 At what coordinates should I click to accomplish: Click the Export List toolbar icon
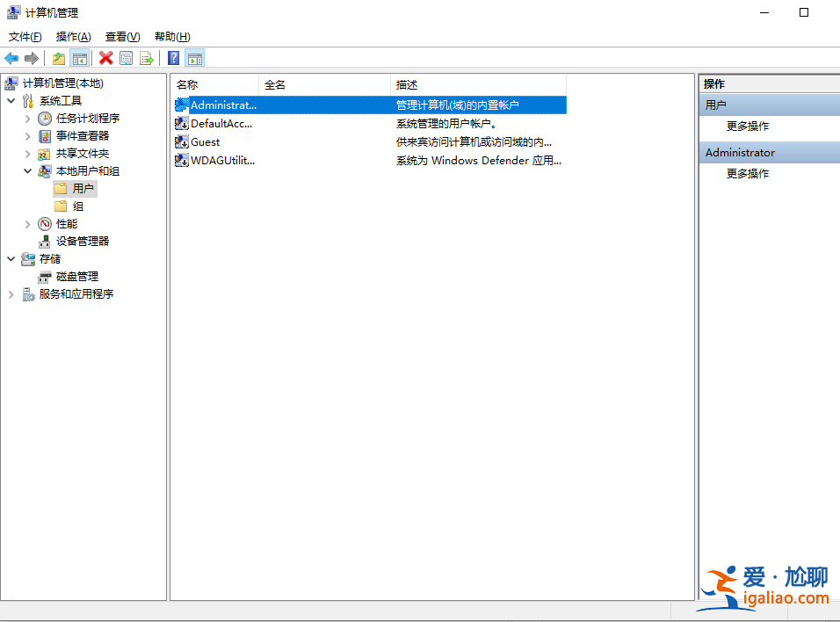[147, 58]
